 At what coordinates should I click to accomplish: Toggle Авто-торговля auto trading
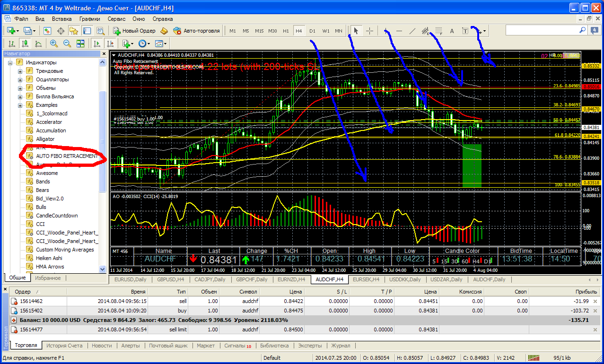(197, 31)
